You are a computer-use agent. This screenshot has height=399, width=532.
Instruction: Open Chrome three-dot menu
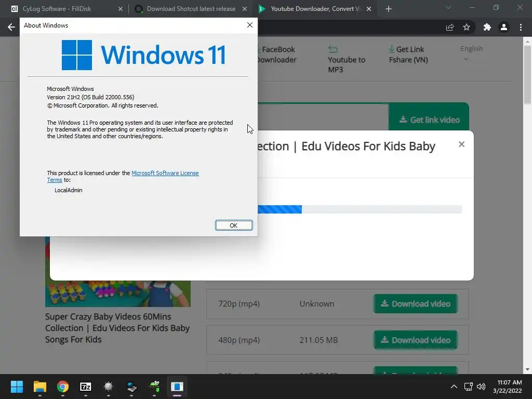tap(521, 27)
